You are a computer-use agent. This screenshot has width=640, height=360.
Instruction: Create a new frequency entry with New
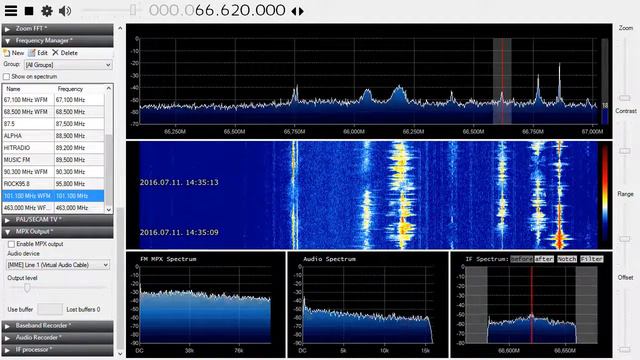pos(14,53)
